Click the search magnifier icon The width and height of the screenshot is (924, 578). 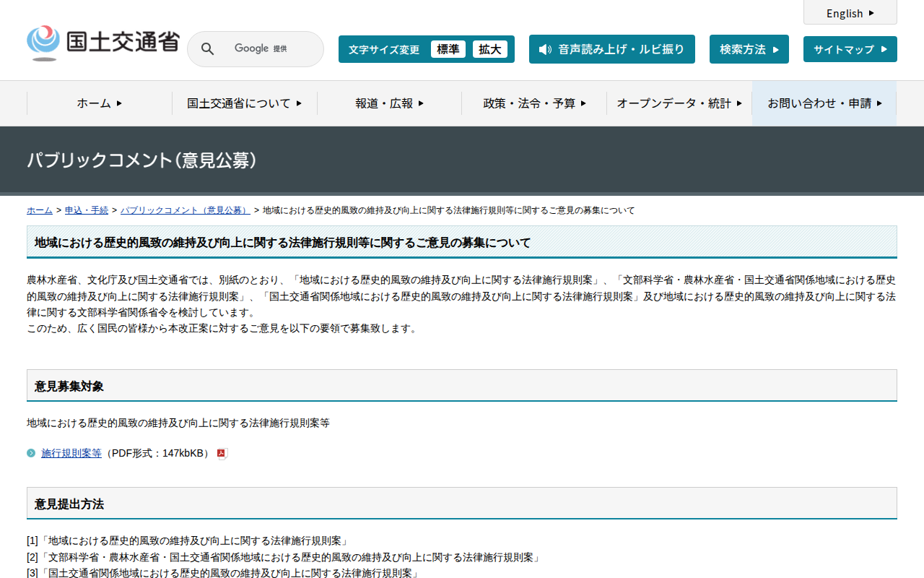tap(207, 49)
